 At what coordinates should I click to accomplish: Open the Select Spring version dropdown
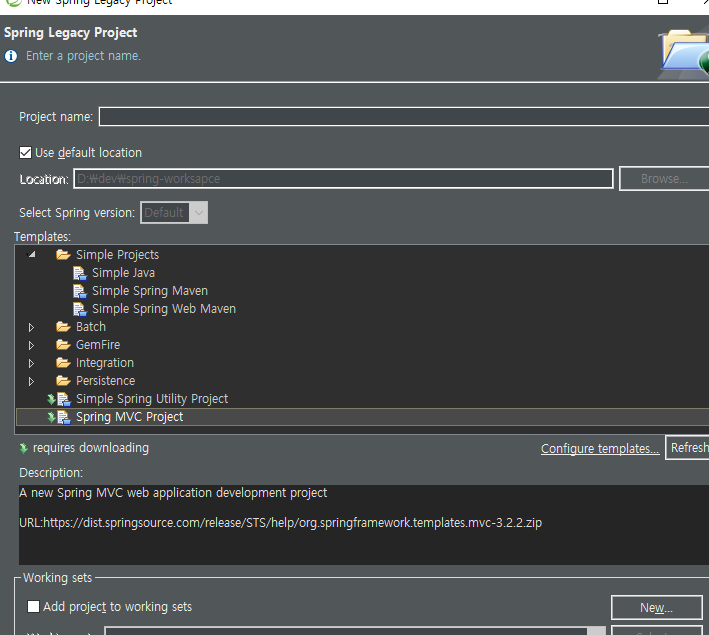[x=174, y=213]
